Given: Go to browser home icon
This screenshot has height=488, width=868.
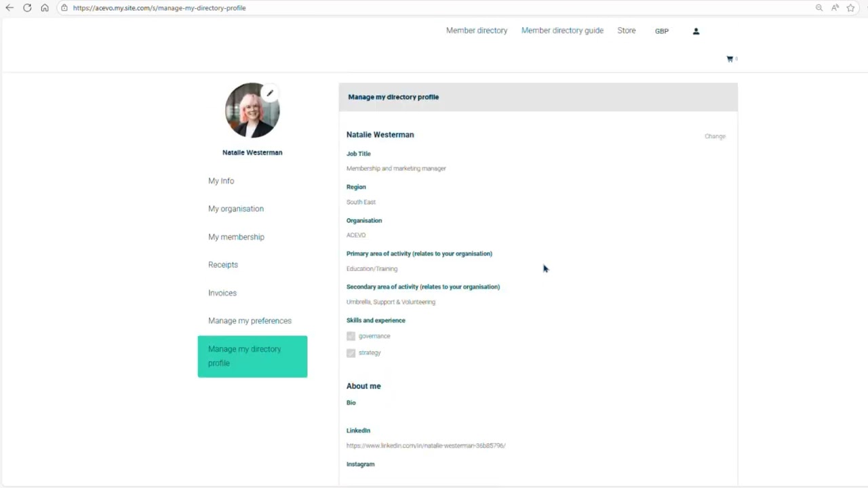Looking at the screenshot, I should point(45,7).
